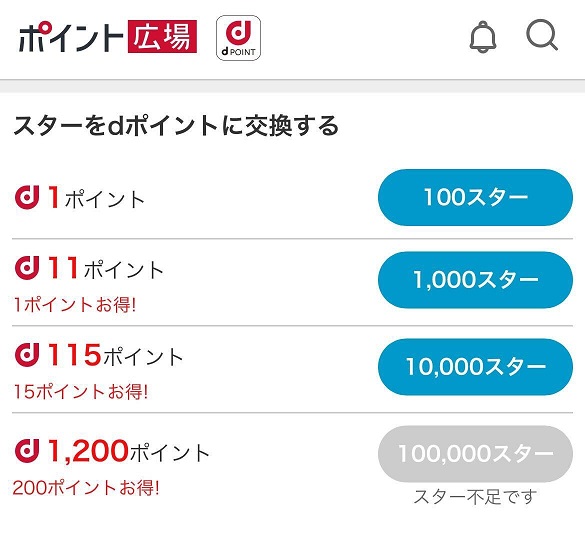Screen dimensions: 585x535
Task: Tap the ポイント広場 logo
Action: pyautogui.click(x=108, y=37)
